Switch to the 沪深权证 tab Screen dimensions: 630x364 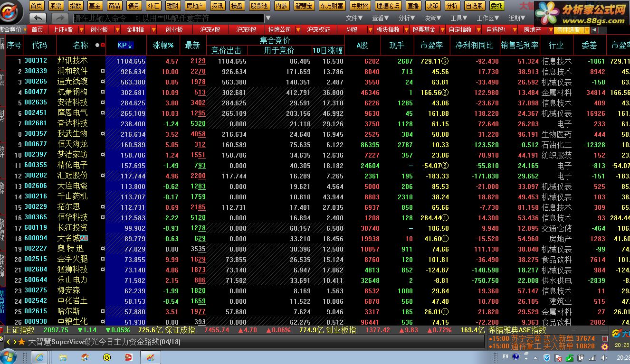click(x=318, y=29)
